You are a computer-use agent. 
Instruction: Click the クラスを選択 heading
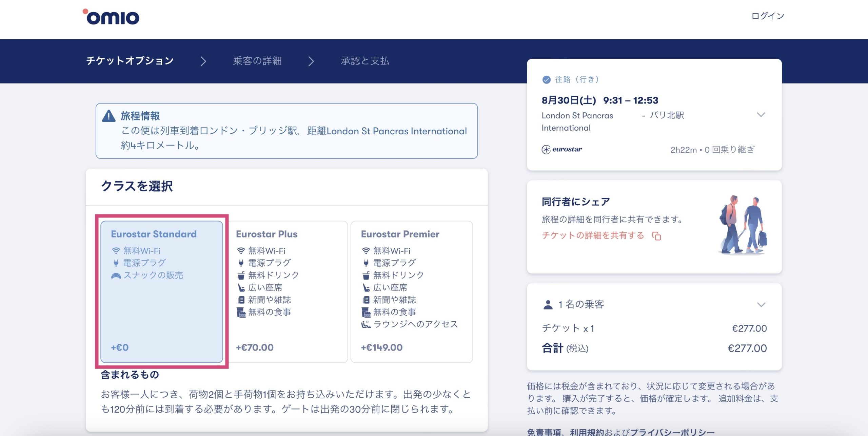click(x=137, y=186)
